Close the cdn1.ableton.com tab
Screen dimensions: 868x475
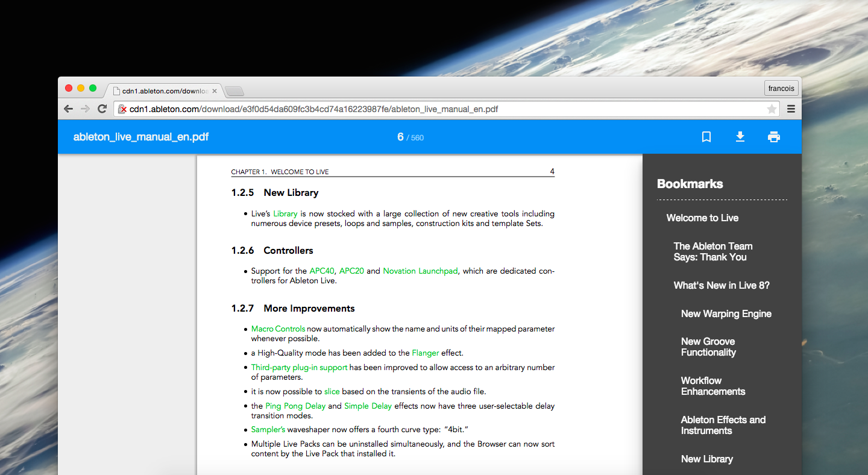pos(215,91)
